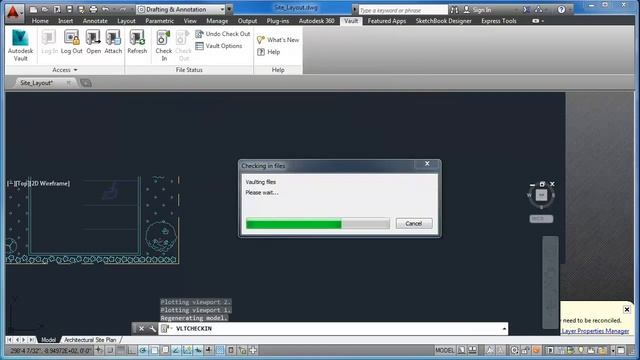The width and height of the screenshot is (640, 360).
Task: Click the command line customize wrench icon
Action: coord(152,329)
